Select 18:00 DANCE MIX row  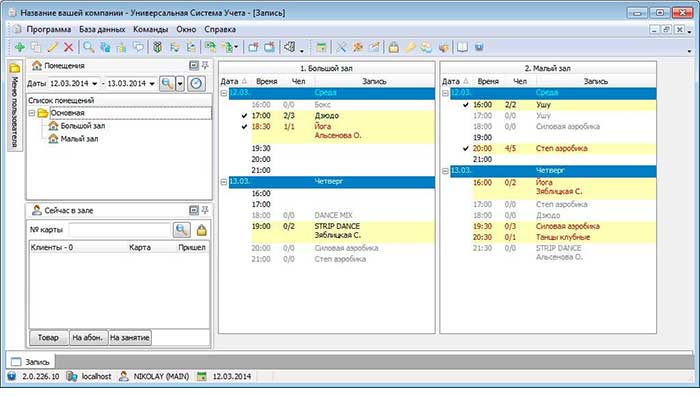tap(342, 215)
